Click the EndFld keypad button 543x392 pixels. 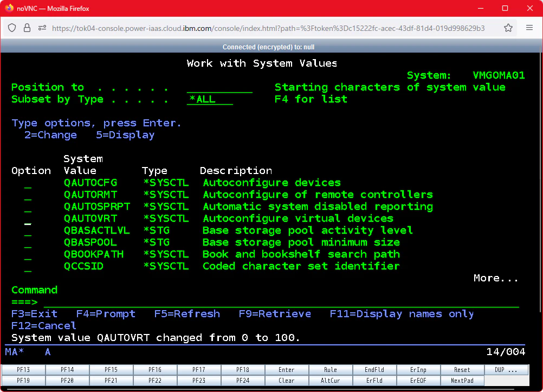point(374,370)
